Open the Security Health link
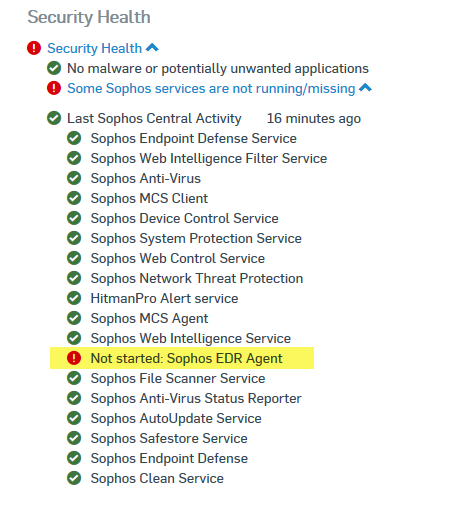The image size is (475, 510). tap(94, 48)
